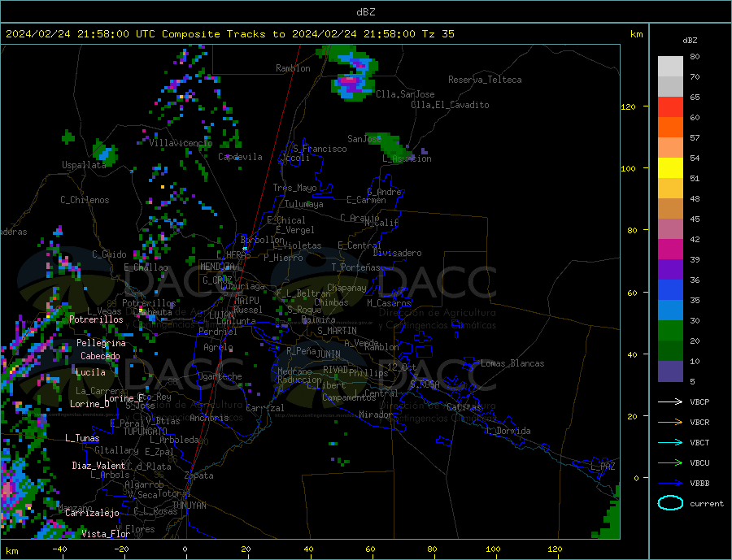Click the VBBB blue arrow legend icon
The height and width of the screenshot is (560, 732).
(x=670, y=484)
